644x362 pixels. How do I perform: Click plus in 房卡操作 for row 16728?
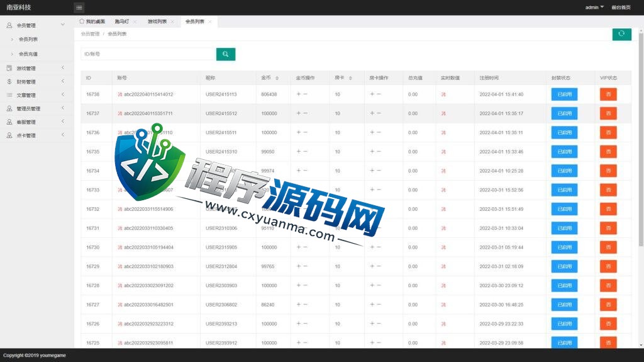[372, 285]
